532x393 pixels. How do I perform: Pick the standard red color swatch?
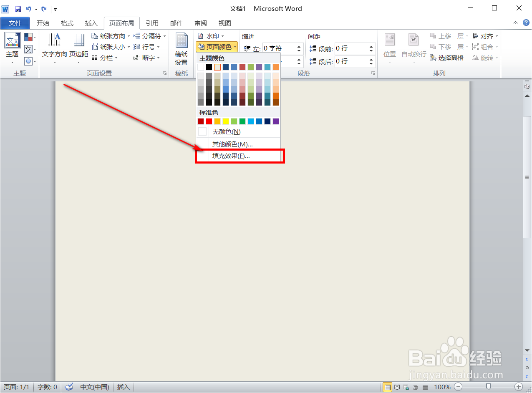click(209, 121)
